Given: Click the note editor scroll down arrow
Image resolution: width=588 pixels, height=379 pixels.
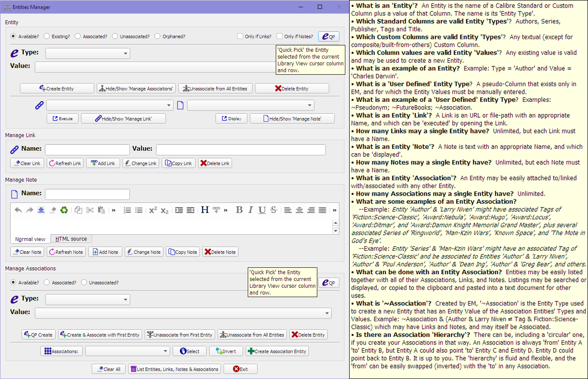Looking at the screenshot, I should tap(336, 231).
